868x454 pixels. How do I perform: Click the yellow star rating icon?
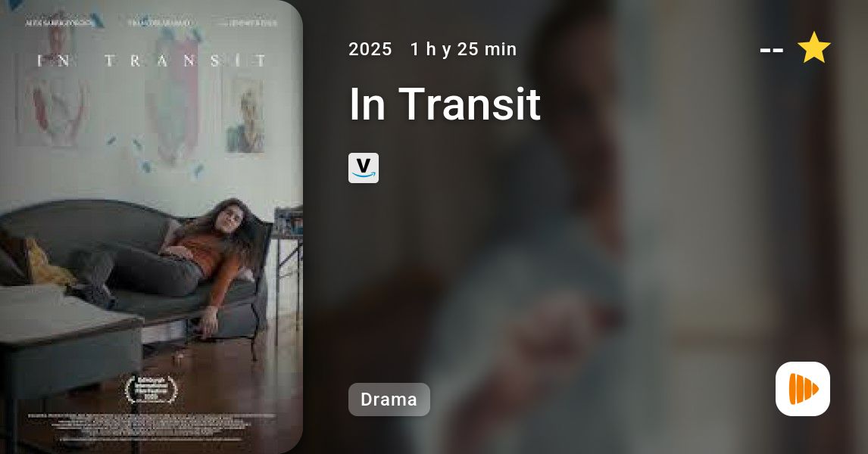point(813,48)
